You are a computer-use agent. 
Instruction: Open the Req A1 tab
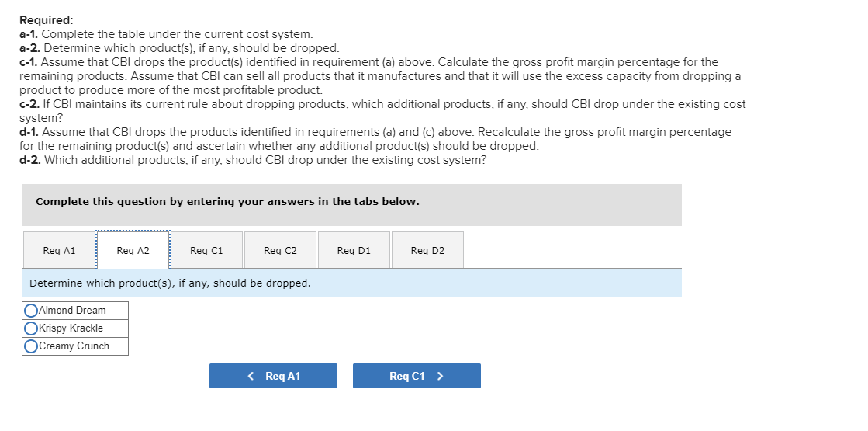[60, 250]
